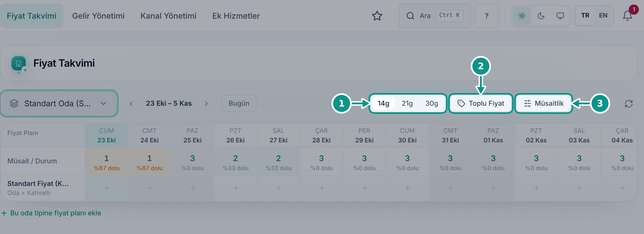Select the 14g view range
644x234 pixels.
[x=383, y=103]
